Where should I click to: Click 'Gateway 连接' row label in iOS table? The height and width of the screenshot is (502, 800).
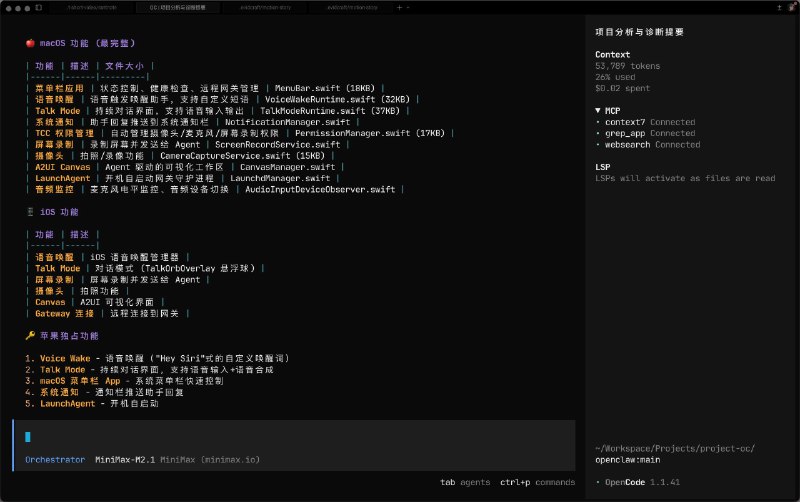pos(64,313)
